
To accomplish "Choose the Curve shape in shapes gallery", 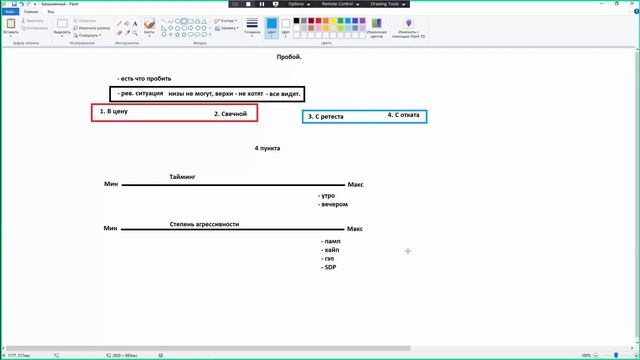I will [171, 21].
